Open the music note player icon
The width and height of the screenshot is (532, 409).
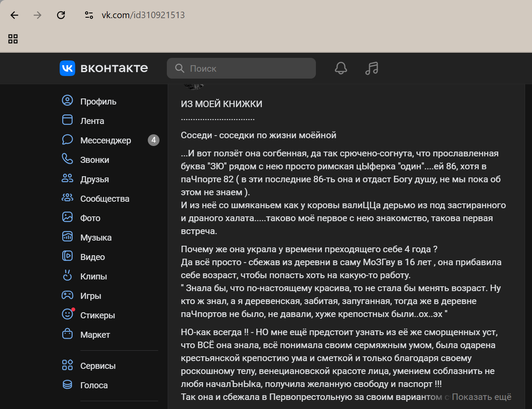click(371, 68)
